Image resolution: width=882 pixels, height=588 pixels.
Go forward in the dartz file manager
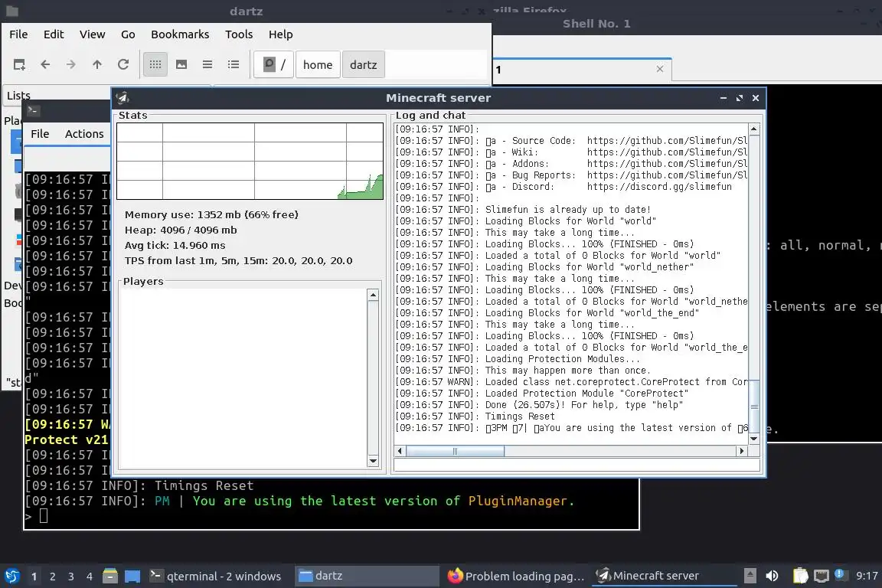point(71,65)
